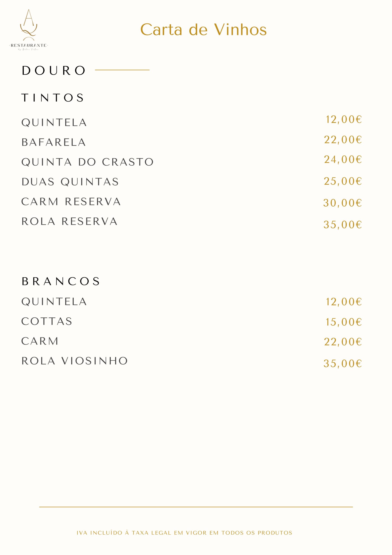
Task: Click the Duas Quintas entry
Action: click(70, 182)
